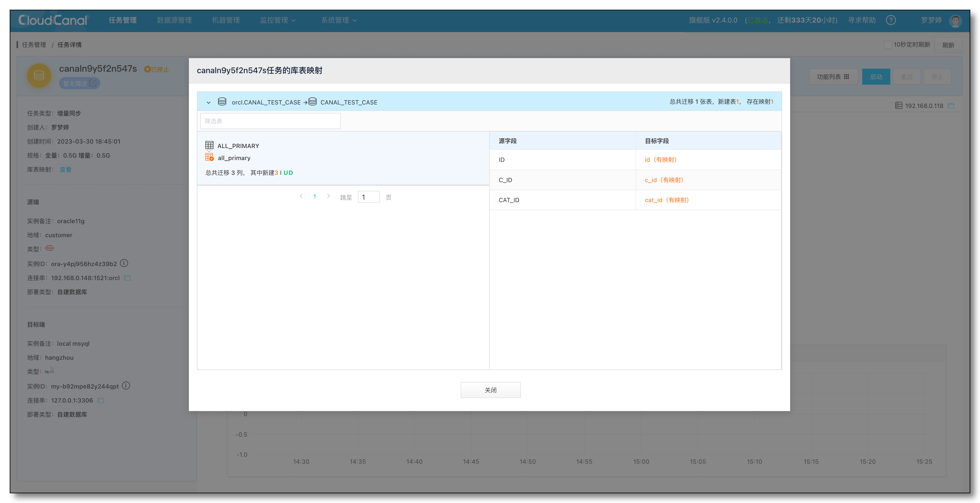Viewport: 980px width, 503px height.
Task: Copy the source connection string 192.168.0.148:1521:orcl
Action: click(x=128, y=278)
